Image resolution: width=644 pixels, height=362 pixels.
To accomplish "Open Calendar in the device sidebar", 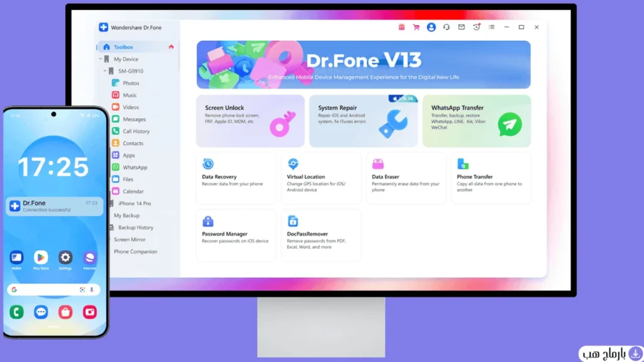I will [x=133, y=191].
